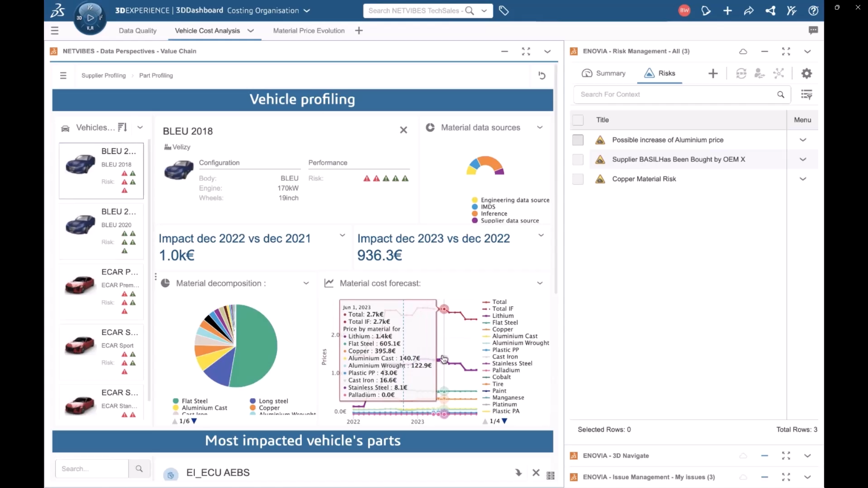Click the 3DEXPERIENCE compass icon
Image resolution: width=868 pixels, height=488 pixels.
click(90, 18)
